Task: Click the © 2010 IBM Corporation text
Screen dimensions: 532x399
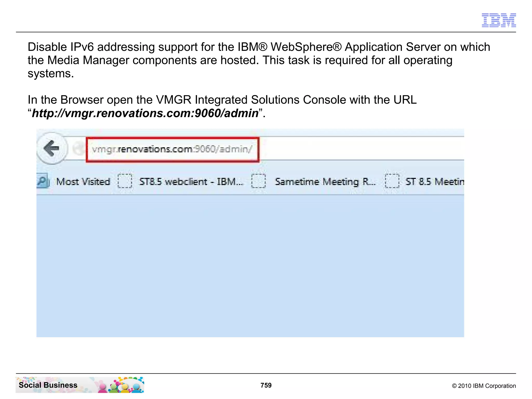Action: [x=484, y=386]
